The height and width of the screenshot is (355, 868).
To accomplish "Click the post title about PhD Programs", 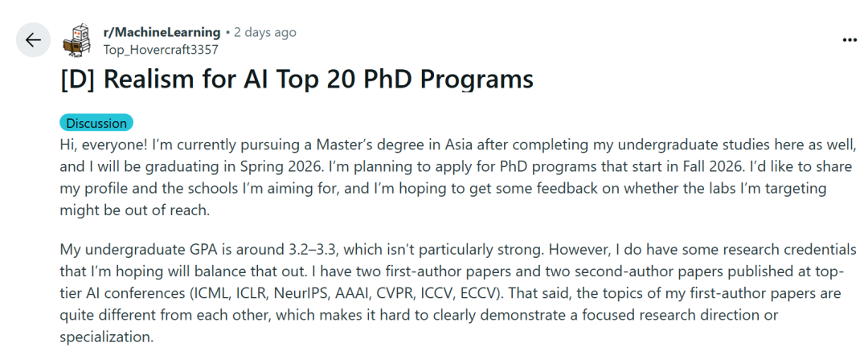I will click(x=296, y=79).
